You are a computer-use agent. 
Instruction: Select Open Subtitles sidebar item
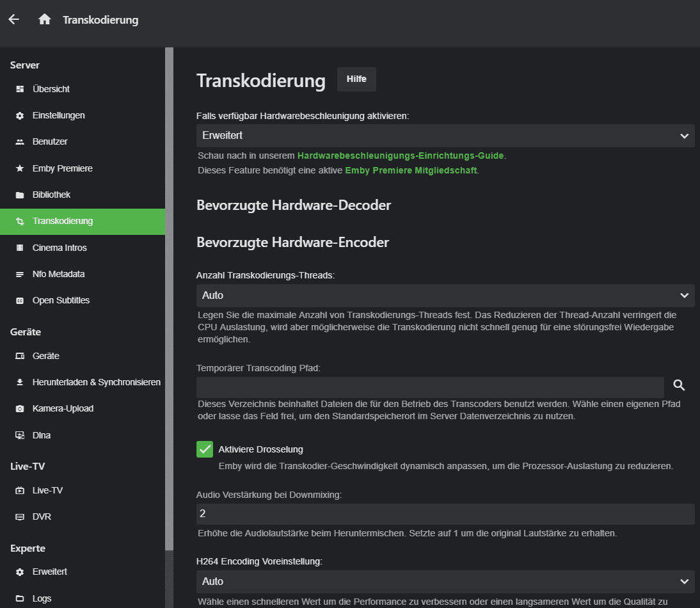[x=61, y=300]
